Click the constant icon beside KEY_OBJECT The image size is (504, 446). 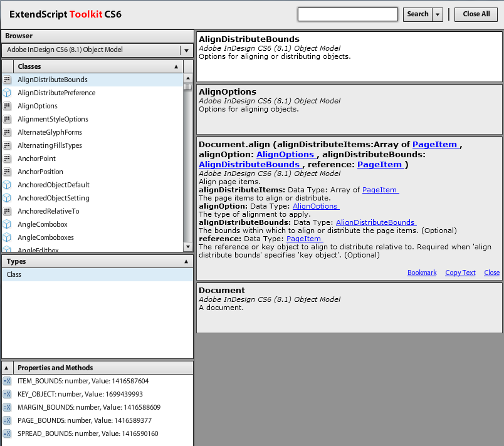7,394
